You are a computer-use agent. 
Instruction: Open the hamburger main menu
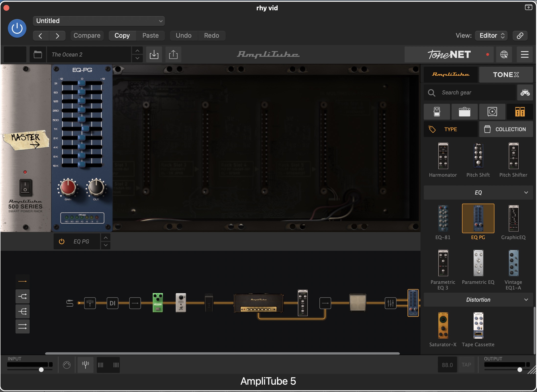pos(525,54)
